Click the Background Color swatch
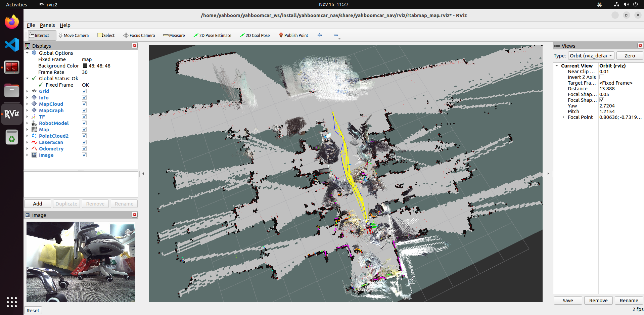Viewport: 644px width, 315px height. [85, 66]
